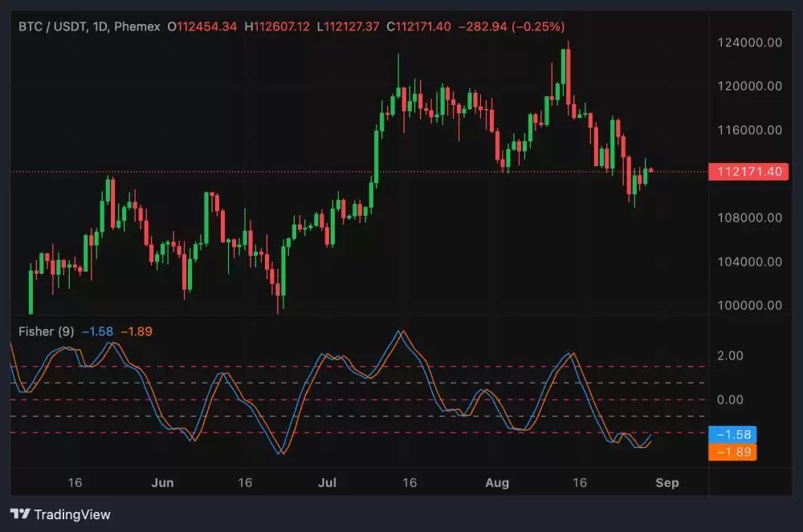Click the 0.00 level on Fisher scale
The height and width of the screenshot is (532, 803).
tap(730, 400)
